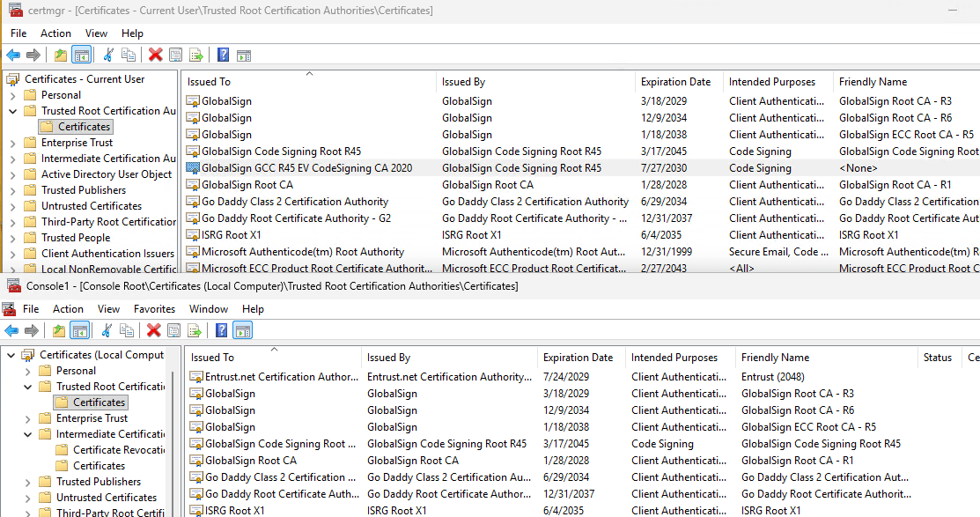Click Copy icon in Console1 toolbar
980x517 pixels.
coord(126,330)
